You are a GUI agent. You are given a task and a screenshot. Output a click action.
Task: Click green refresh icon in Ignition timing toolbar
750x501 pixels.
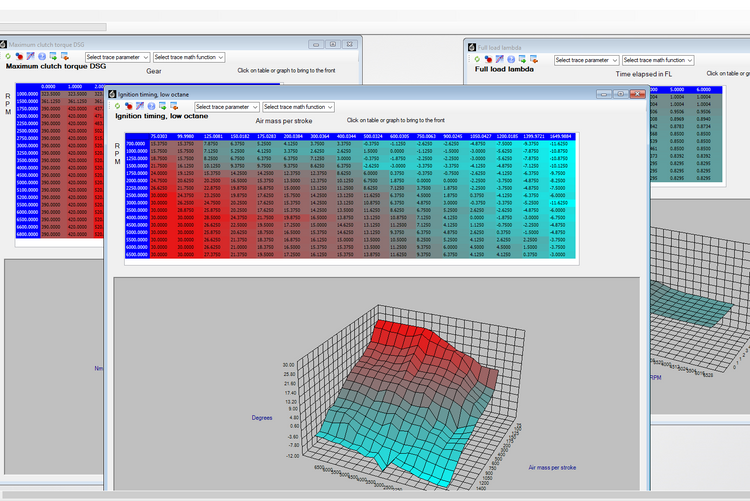coord(117,106)
